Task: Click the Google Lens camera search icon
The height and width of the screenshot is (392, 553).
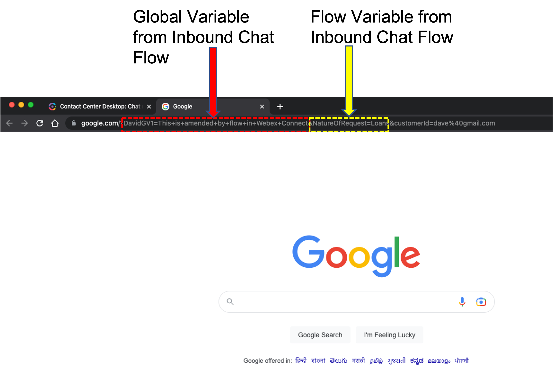Action: (481, 302)
